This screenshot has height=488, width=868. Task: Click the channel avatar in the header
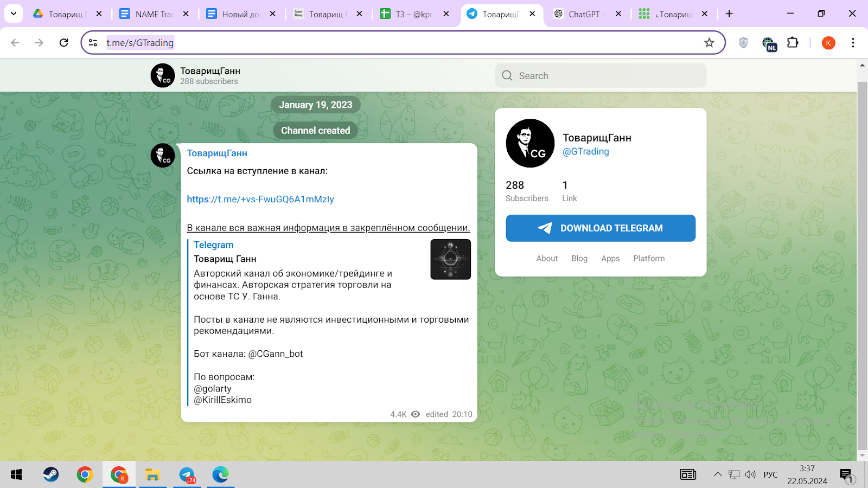click(162, 75)
